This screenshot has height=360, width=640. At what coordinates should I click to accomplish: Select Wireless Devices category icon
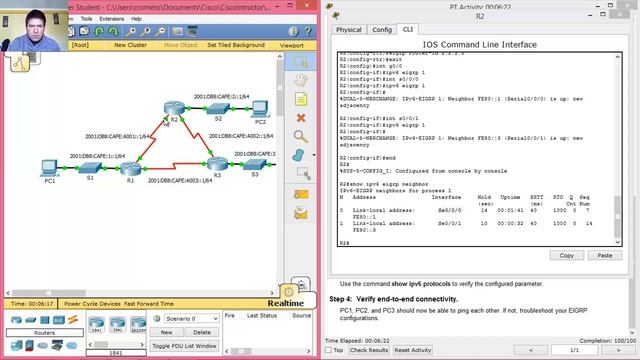[59, 320]
